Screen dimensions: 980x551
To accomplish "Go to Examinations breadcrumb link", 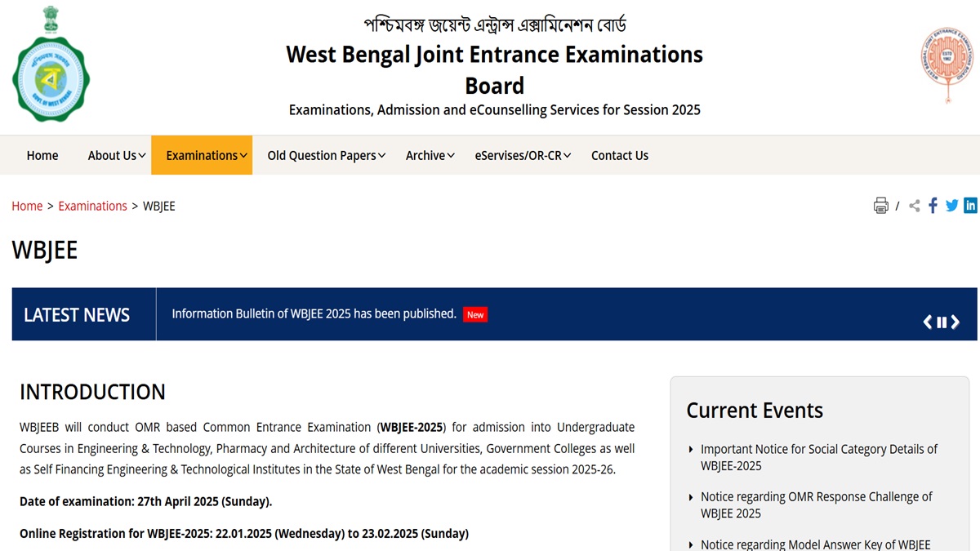I will click(92, 206).
